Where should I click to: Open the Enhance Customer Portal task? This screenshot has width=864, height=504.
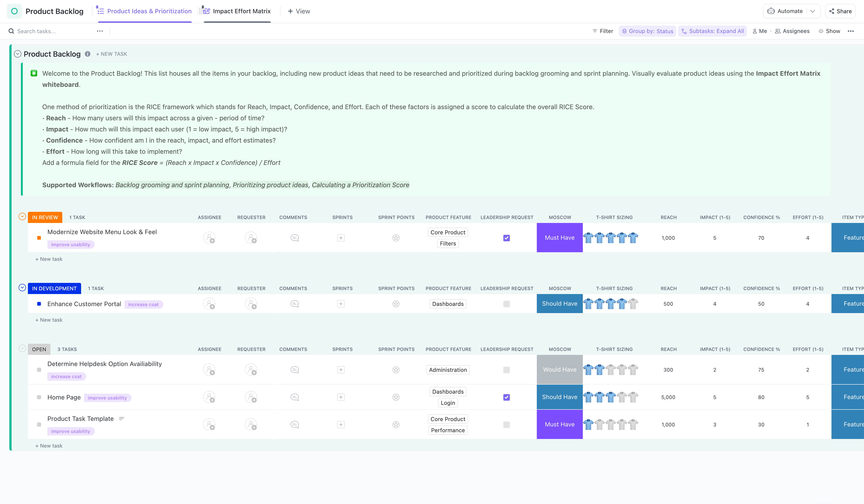click(x=84, y=304)
